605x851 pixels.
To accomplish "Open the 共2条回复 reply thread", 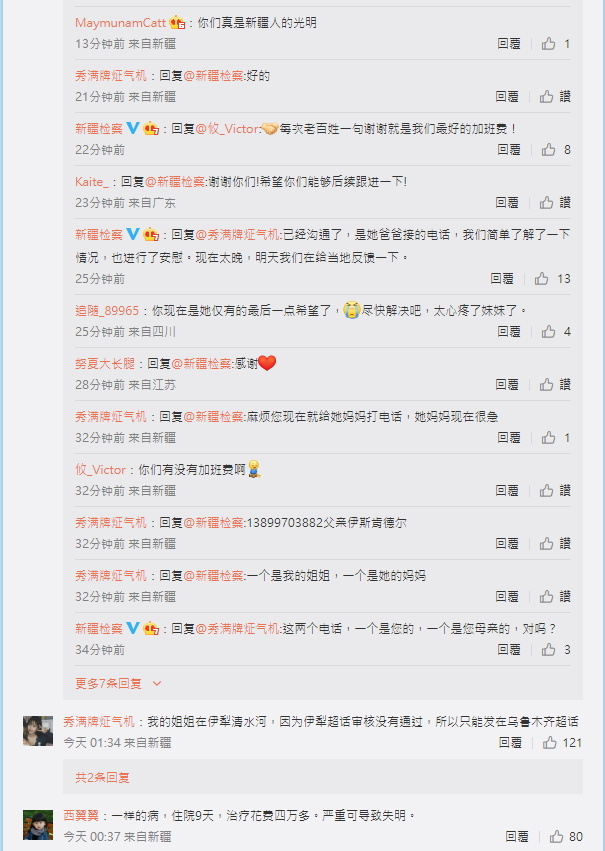I will click(x=102, y=777).
